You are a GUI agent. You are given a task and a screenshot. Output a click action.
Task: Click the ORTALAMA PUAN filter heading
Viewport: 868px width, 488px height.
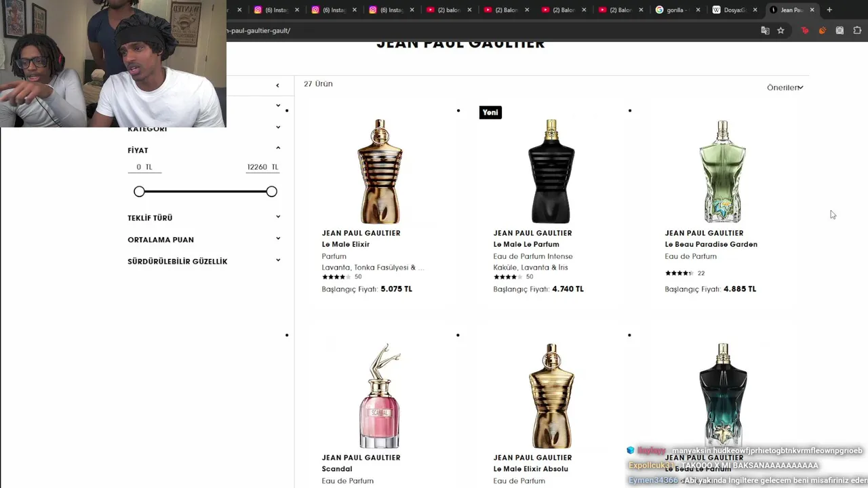point(161,240)
